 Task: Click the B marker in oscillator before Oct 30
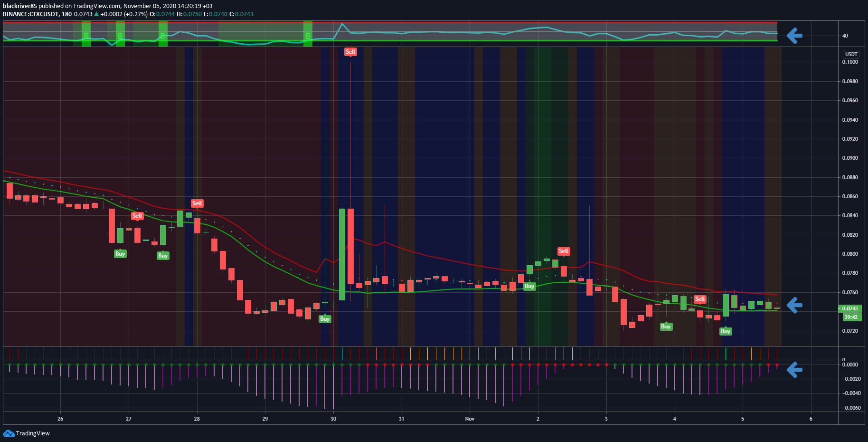click(x=308, y=36)
